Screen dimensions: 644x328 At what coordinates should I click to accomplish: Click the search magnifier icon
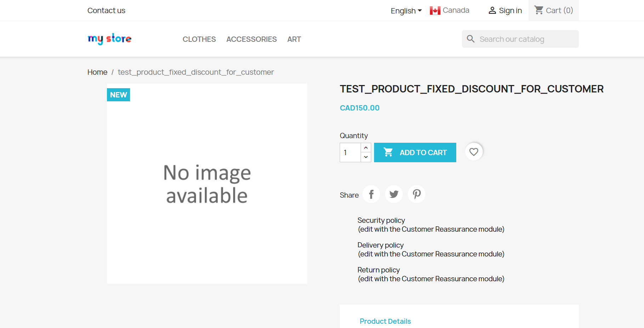[x=470, y=39]
